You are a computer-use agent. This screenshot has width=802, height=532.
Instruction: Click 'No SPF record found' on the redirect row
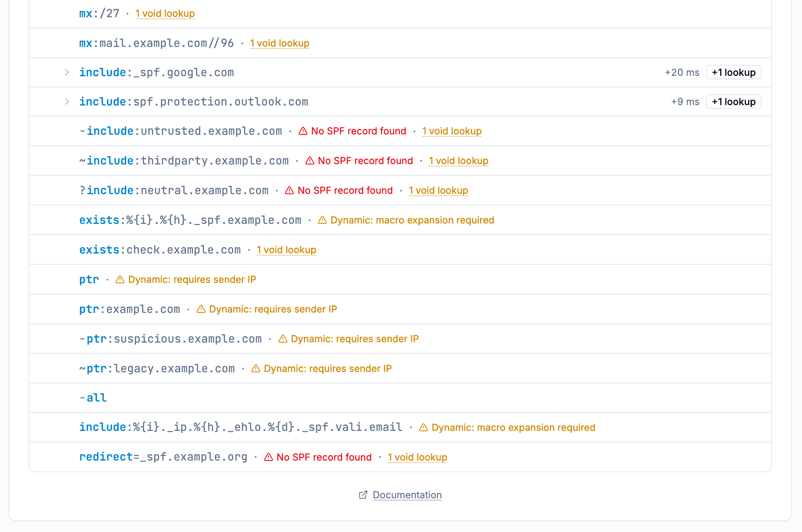coord(324,457)
